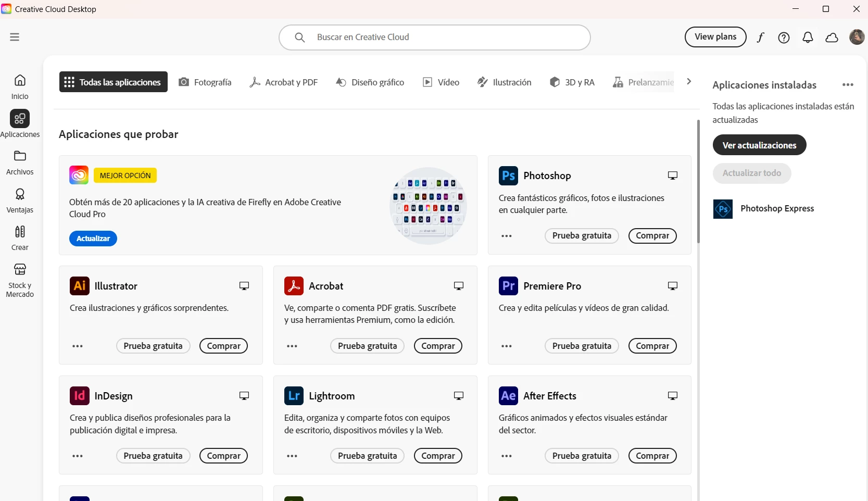Viewport: 868px width, 501px height.
Task: Start Photoshop Prueba gratuita
Action: tap(582, 236)
